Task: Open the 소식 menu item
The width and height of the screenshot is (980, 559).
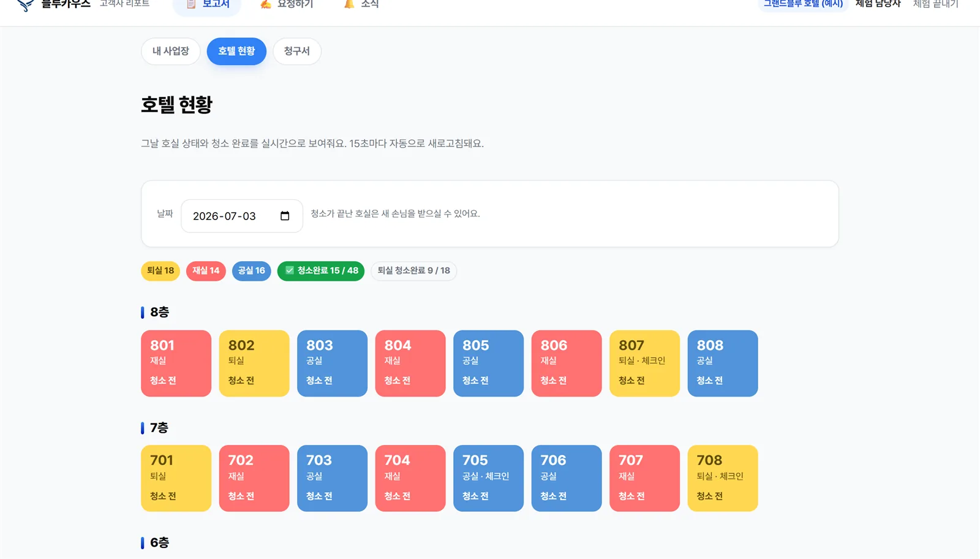Action: pyautogui.click(x=361, y=4)
